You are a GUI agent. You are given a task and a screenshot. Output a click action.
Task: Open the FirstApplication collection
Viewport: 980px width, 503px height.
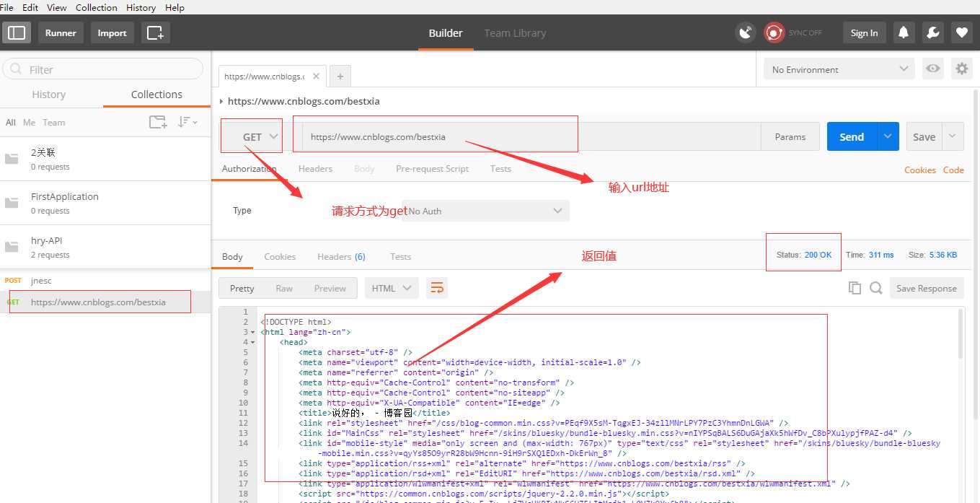105,203
